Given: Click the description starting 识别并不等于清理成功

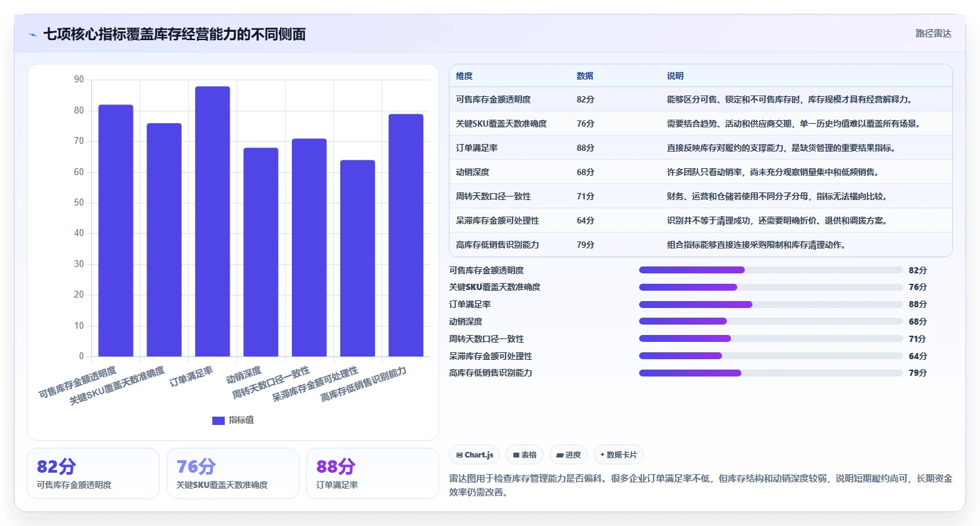Looking at the screenshot, I should point(777,221).
